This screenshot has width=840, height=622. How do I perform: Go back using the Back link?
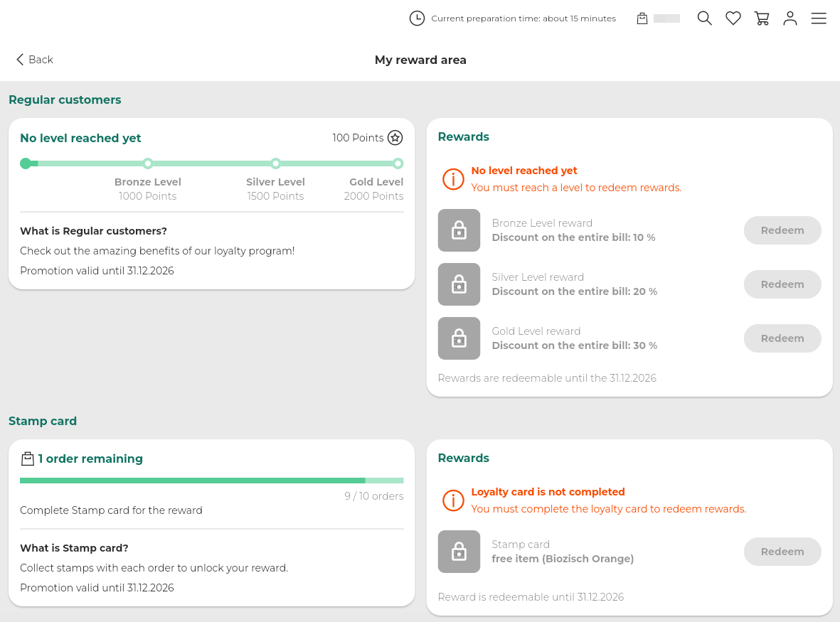pos(35,60)
